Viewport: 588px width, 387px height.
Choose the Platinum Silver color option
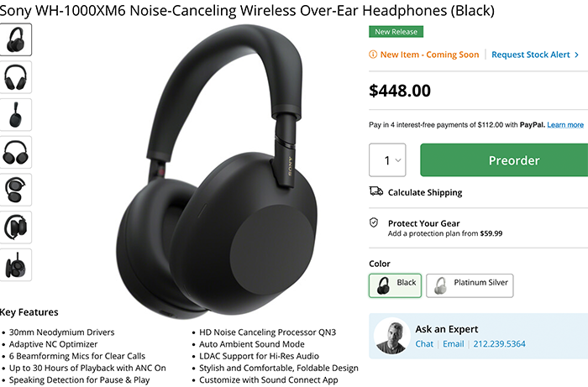pos(470,285)
